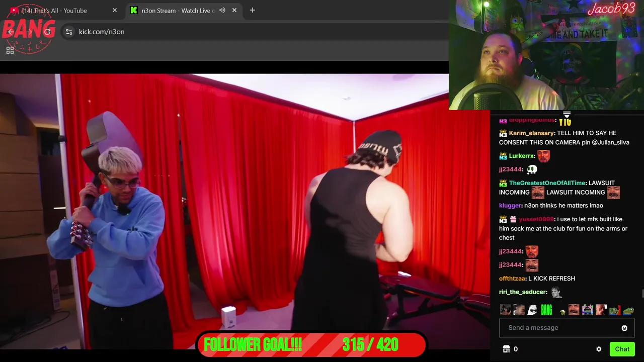Open riri_the_seducer's user card
This screenshot has height=362, width=644.
(x=522, y=292)
